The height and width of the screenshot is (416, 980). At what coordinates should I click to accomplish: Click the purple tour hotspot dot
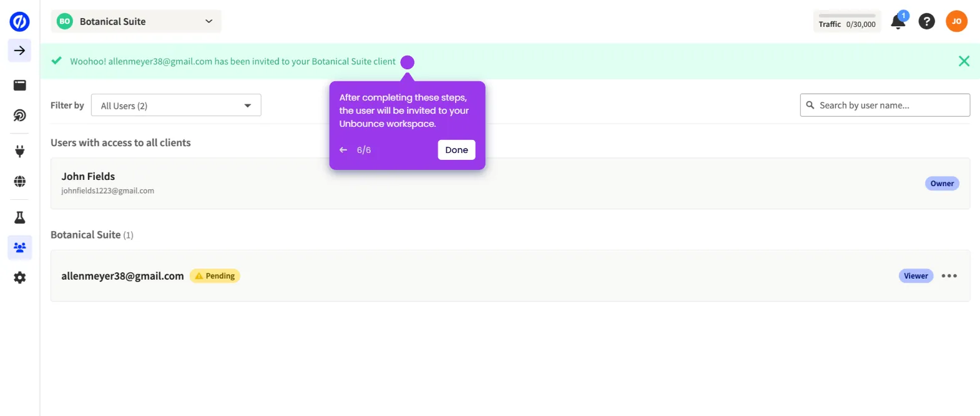[x=407, y=62]
